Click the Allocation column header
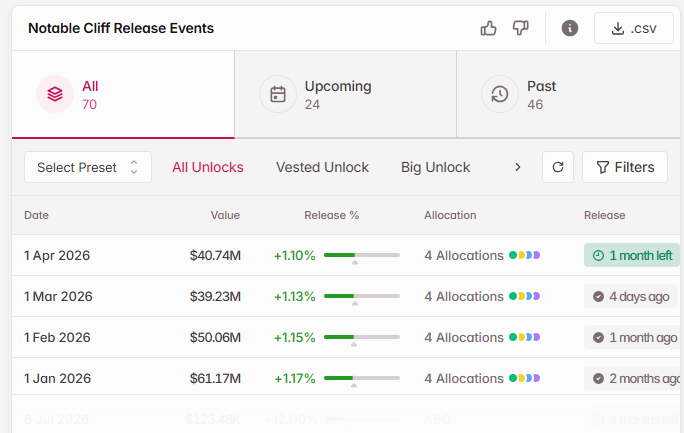 pyautogui.click(x=450, y=215)
